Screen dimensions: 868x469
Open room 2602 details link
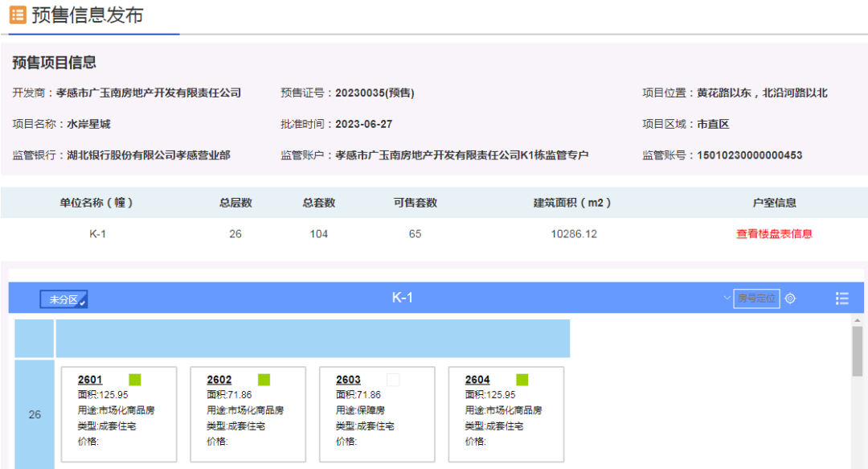219,380
